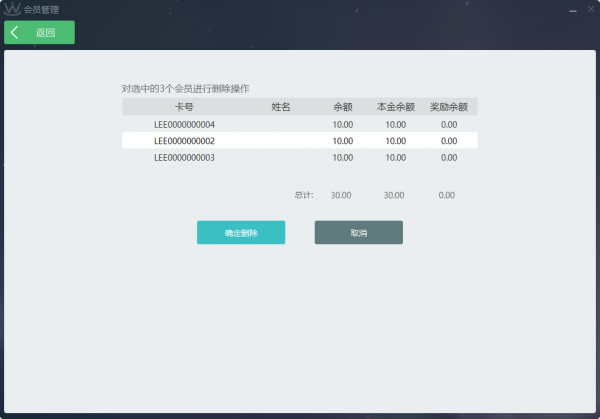
Task: Click the 返回 back button
Action: coord(39,33)
